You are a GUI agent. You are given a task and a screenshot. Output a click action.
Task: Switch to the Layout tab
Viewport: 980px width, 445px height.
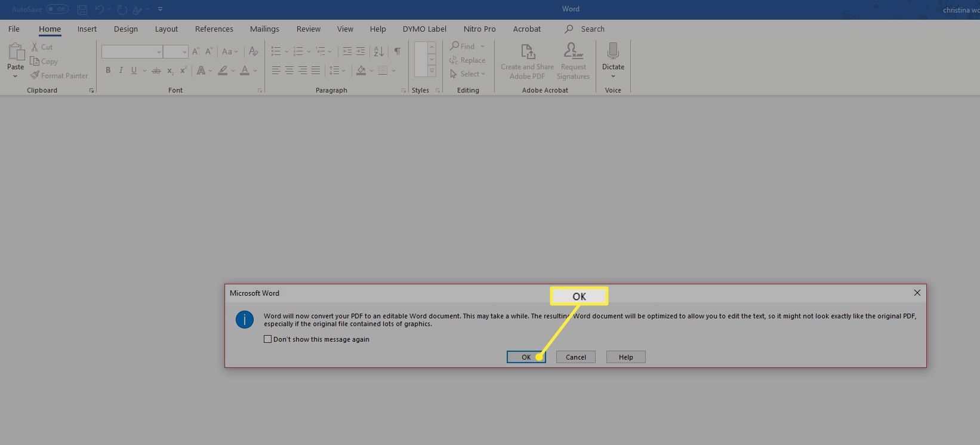[167, 29]
